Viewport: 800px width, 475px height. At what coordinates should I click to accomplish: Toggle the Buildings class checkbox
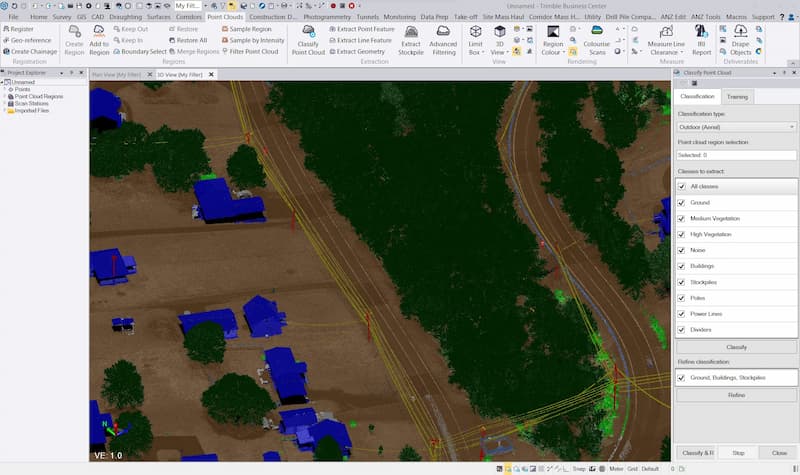coord(681,266)
